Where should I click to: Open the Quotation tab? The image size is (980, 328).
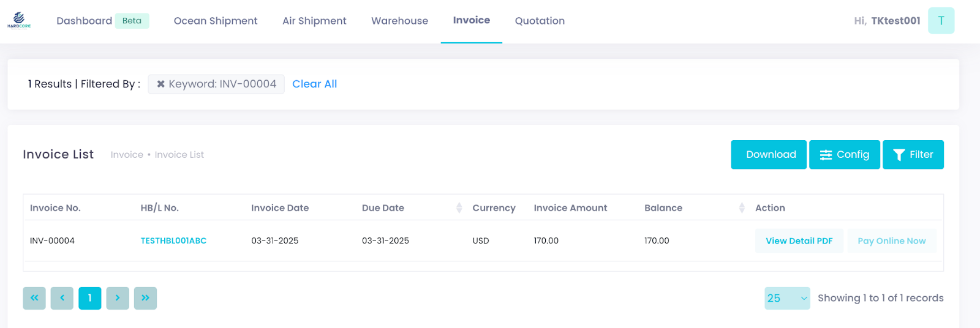(x=540, y=21)
